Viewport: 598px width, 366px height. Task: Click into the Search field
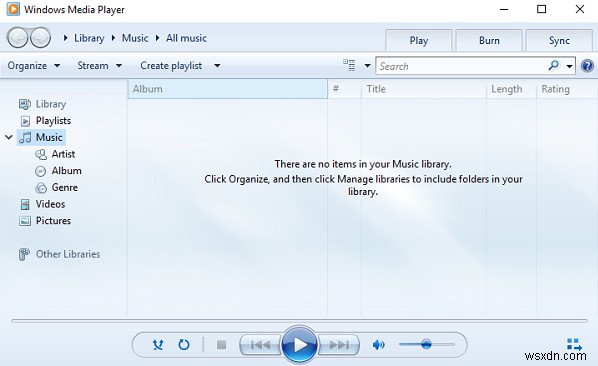(x=461, y=66)
